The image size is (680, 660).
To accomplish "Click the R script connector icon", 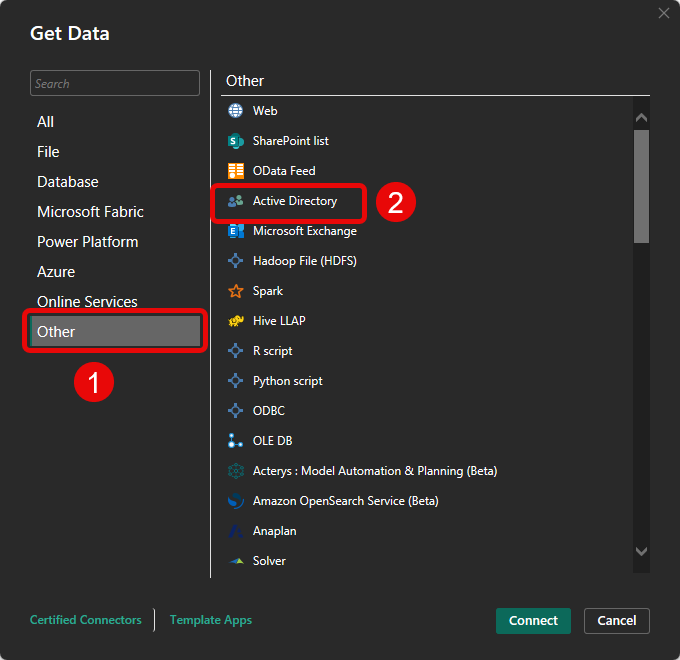I will (x=235, y=351).
